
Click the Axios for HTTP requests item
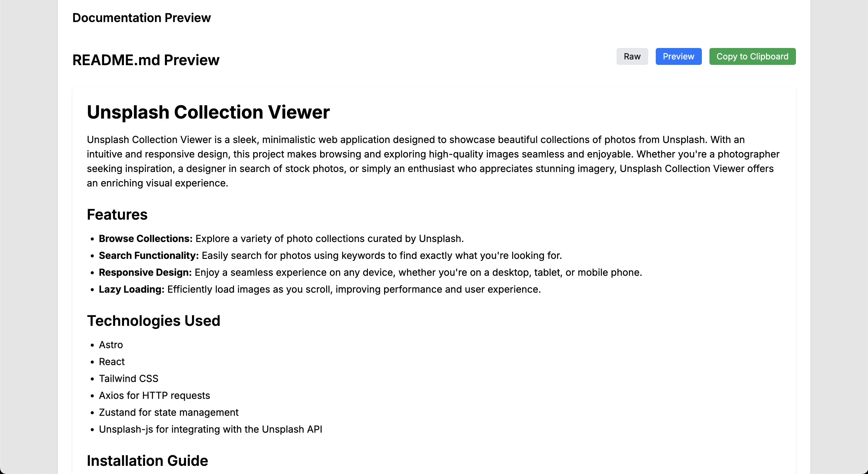(154, 396)
